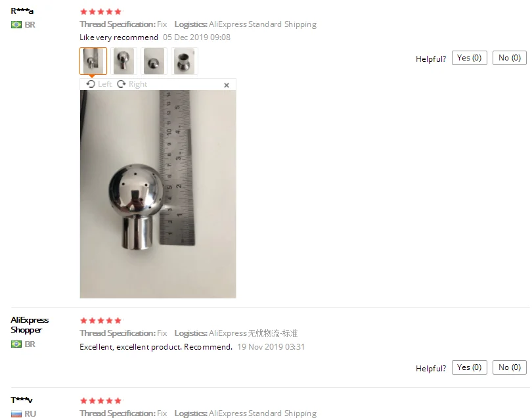
Task: Vote Yes on AliExpress Shopper's review
Action: point(469,367)
